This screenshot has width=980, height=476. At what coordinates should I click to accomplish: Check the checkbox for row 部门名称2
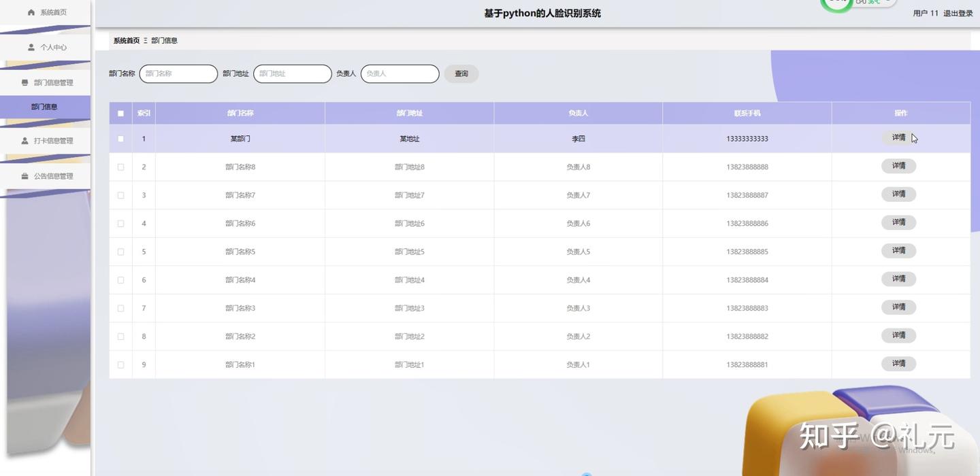(120, 336)
